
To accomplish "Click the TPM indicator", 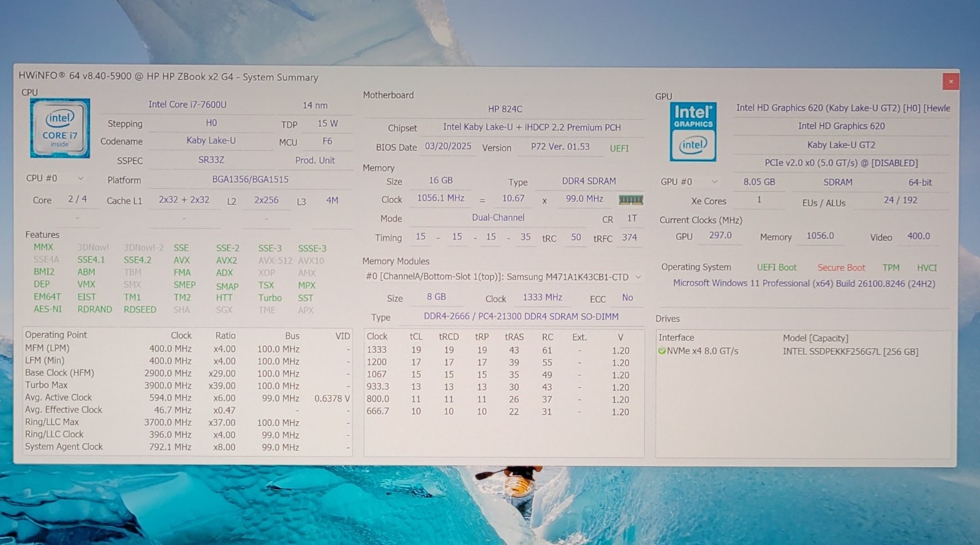I will [891, 268].
